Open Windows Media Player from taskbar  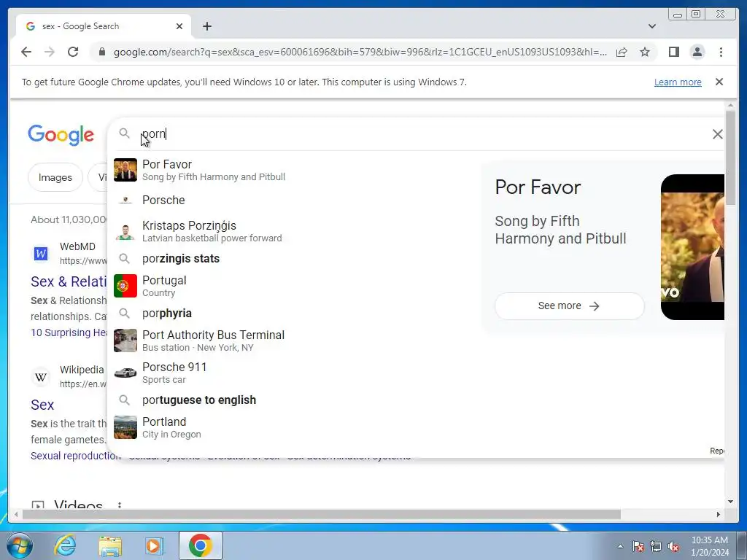tap(154, 545)
